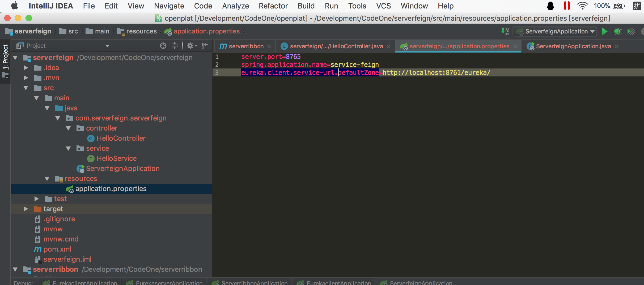
Task: Collapse the resources folder
Action: pos(47,179)
